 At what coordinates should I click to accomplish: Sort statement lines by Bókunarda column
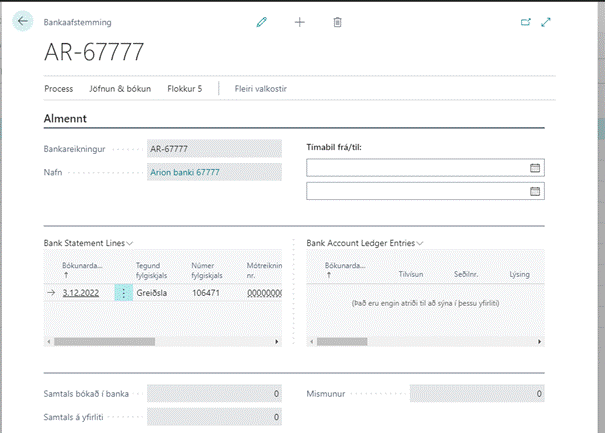82,270
